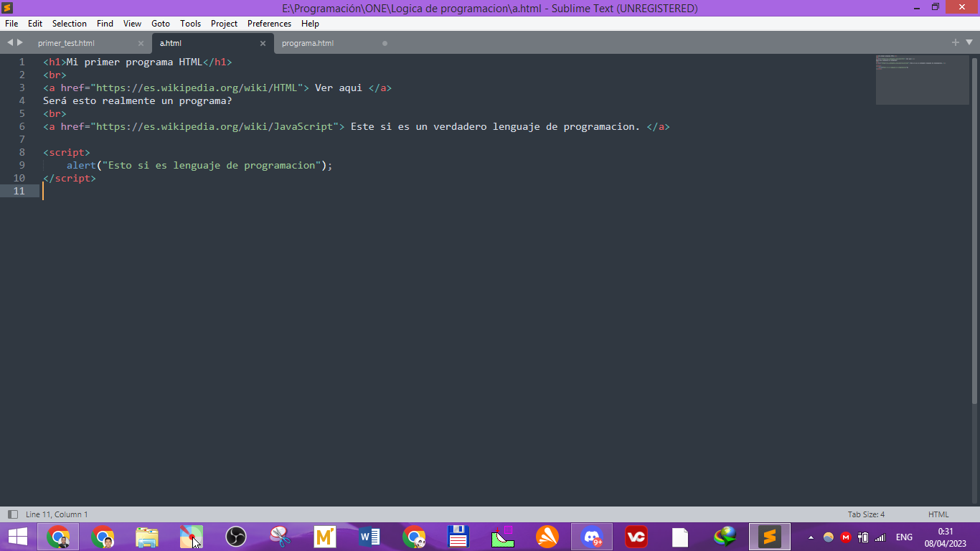Open Internet Download Manager on taskbar
Screen dimensions: 980x551
(725, 537)
